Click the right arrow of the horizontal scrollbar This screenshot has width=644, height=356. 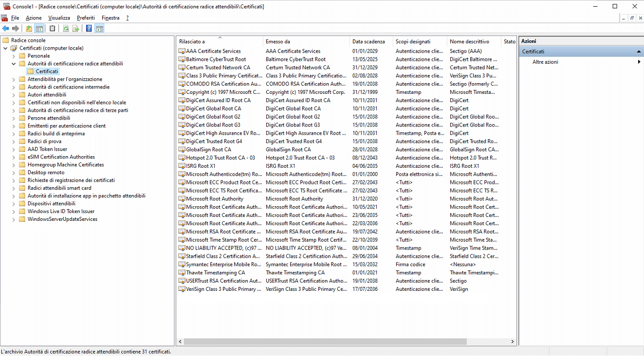[x=513, y=342]
